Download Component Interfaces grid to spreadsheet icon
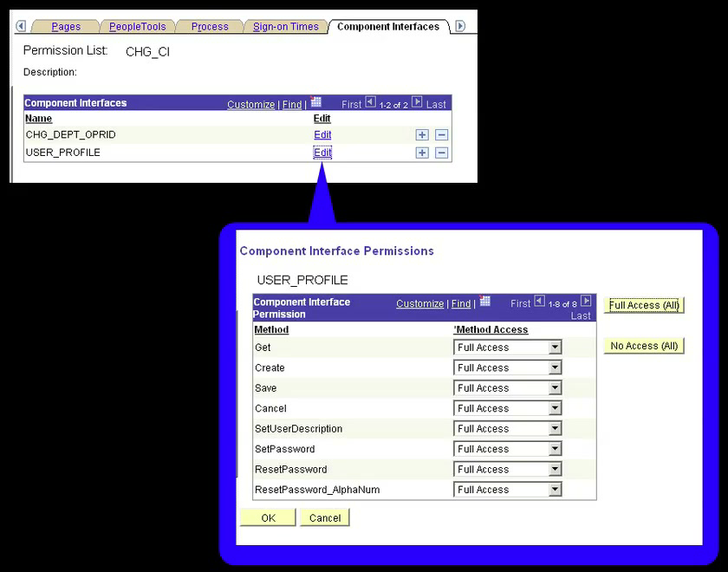Screen dimensions: 728x572 (x=316, y=101)
